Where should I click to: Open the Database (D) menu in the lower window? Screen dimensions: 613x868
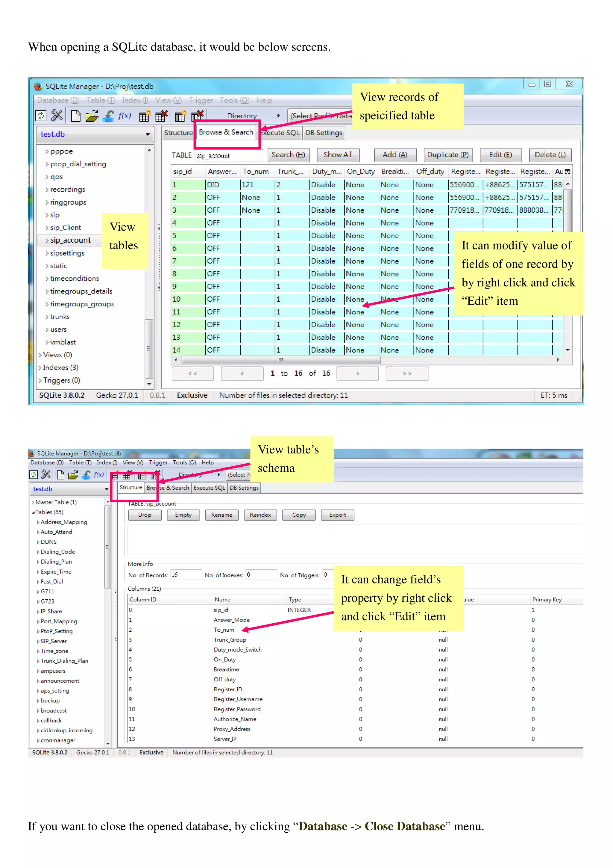coord(47,462)
